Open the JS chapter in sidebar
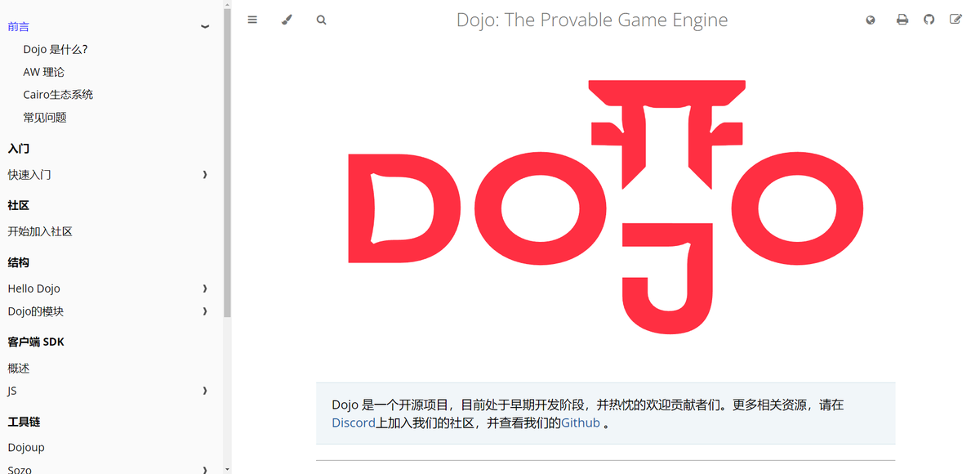This screenshot has width=980, height=474. coord(12,391)
